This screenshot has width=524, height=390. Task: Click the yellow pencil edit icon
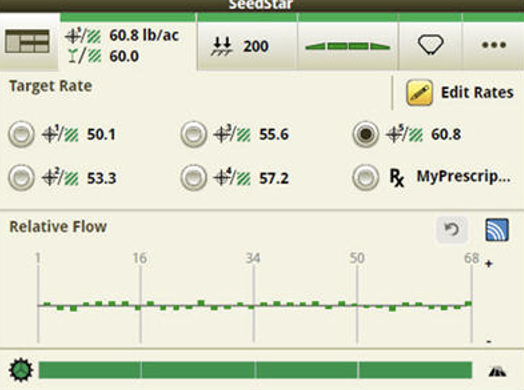tap(419, 93)
